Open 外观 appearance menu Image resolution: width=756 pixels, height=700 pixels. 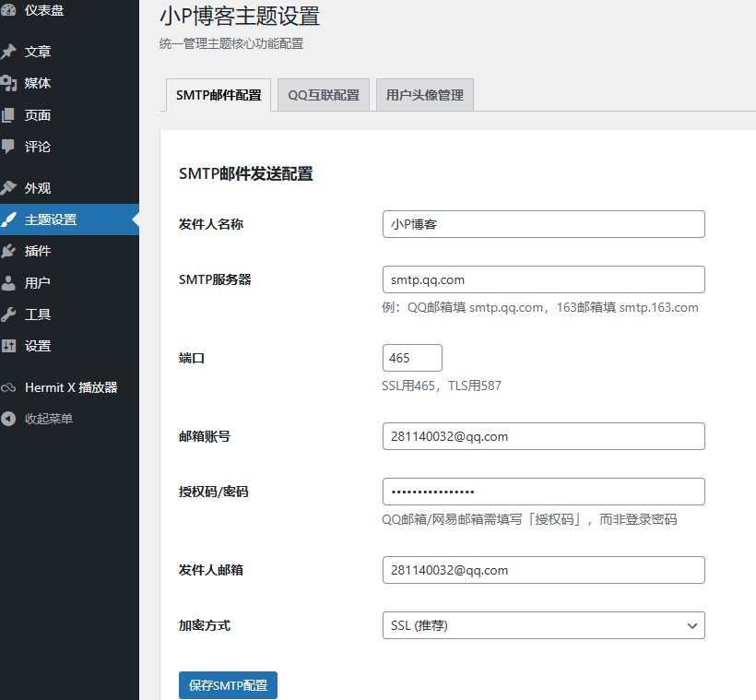38,188
